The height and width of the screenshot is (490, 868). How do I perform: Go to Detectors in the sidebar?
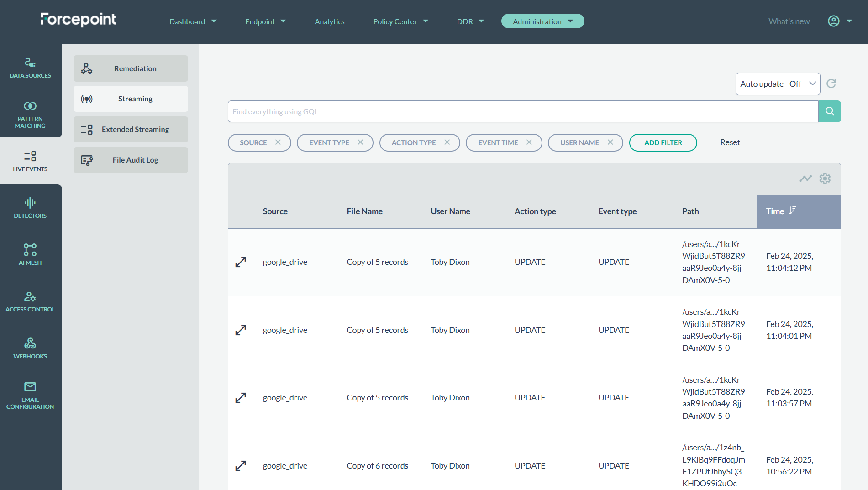pyautogui.click(x=30, y=208)
